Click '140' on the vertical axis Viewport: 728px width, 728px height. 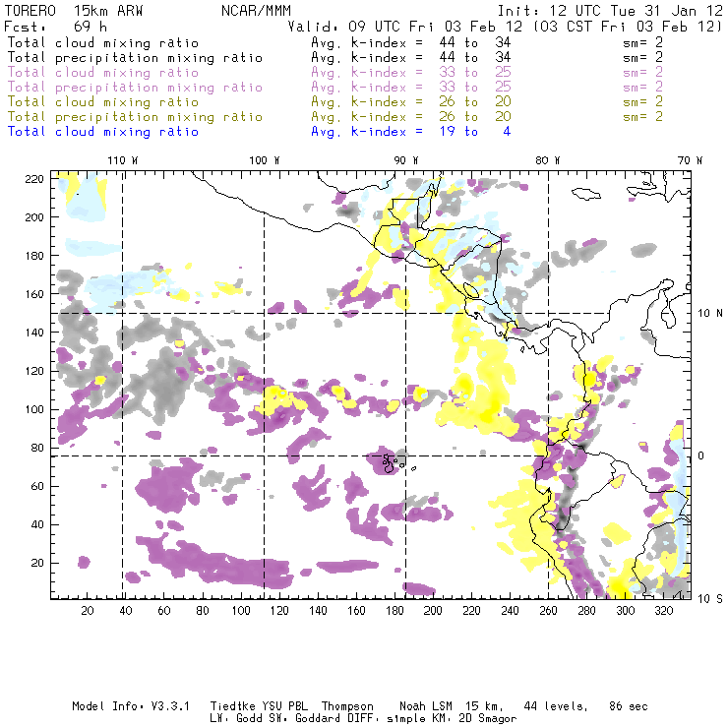pos(34,333)
